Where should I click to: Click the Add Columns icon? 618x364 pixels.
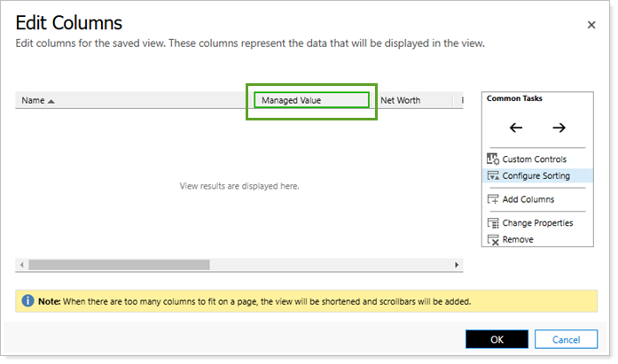pos(493,200)
